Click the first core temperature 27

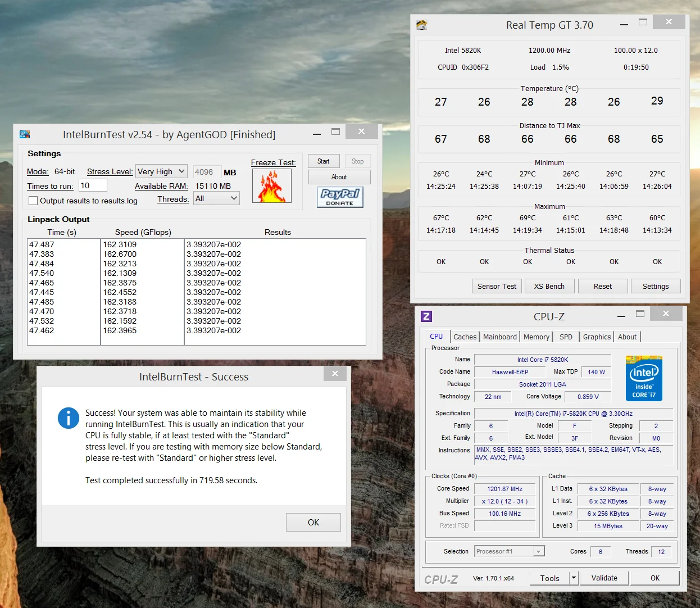tap(441, 102)
